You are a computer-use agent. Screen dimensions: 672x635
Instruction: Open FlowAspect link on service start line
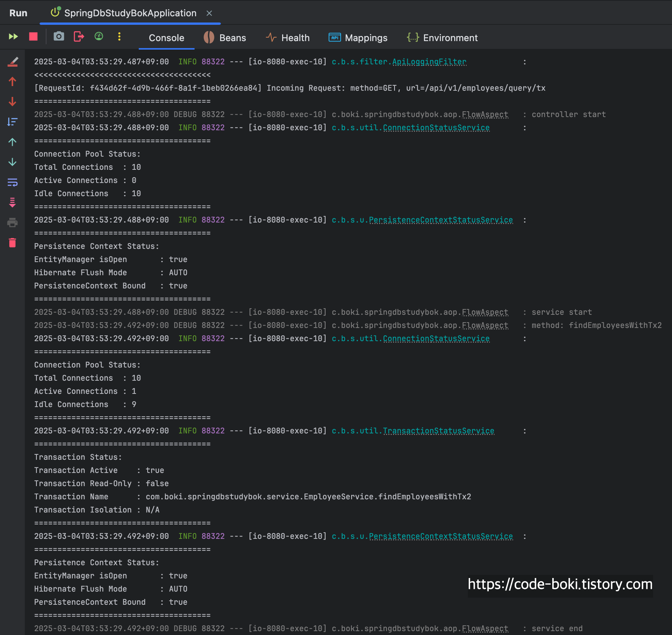[x=485, y=312]
